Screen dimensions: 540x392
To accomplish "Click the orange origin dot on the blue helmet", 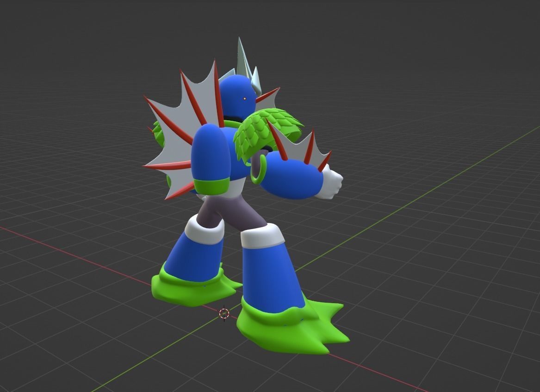I will pos(245,99).
